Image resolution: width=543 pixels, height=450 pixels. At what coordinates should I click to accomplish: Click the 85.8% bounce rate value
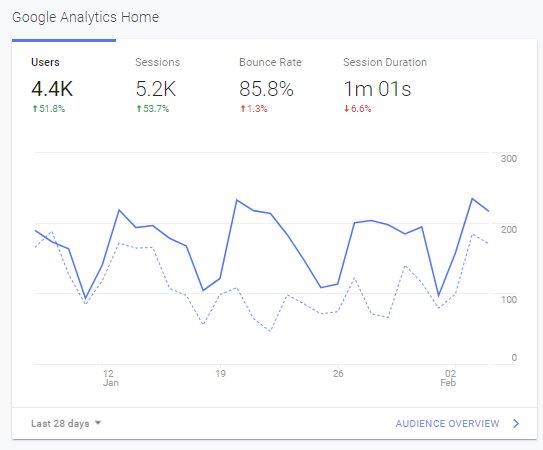coord(266,89)
